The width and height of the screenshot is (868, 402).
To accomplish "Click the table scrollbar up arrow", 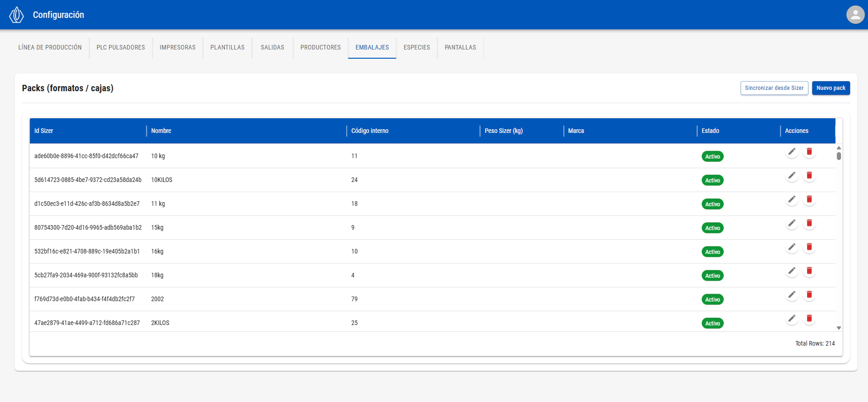I will (x=839, y=148).
